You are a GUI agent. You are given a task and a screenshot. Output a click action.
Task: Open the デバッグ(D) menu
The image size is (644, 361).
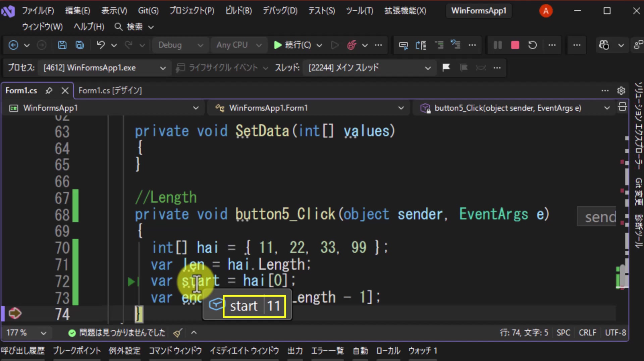click(280, 11)
